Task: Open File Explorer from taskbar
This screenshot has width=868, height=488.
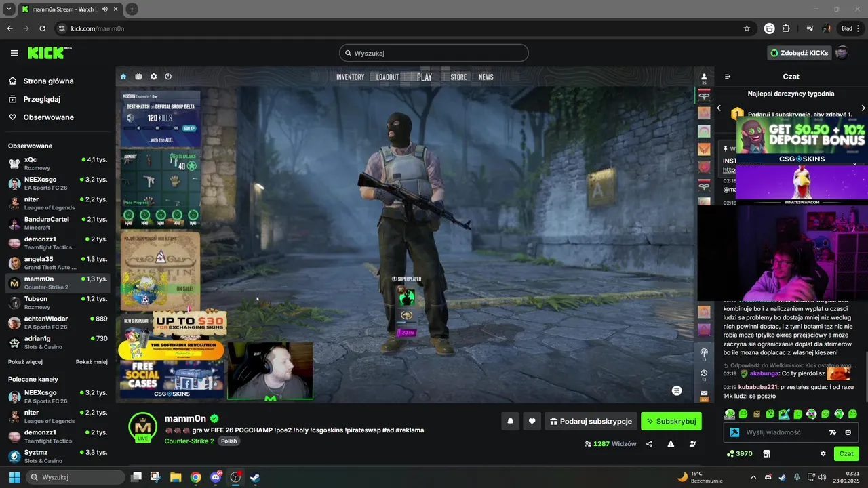Action: pos(176,477)
